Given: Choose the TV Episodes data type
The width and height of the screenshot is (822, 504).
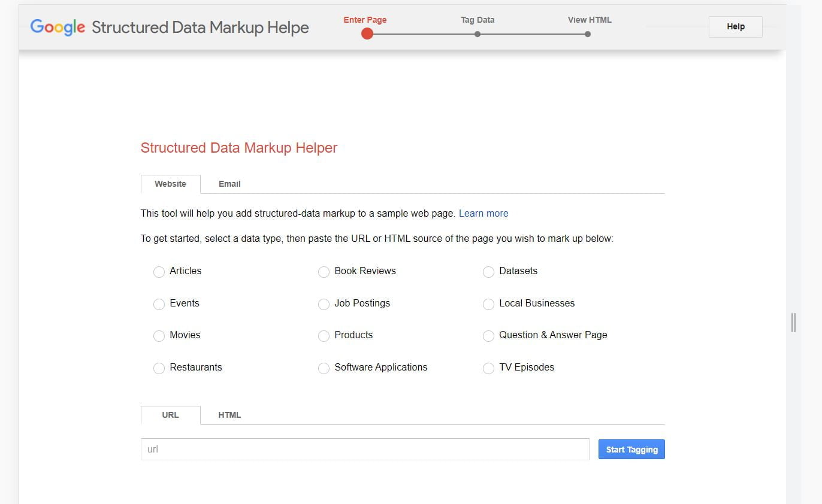Looking at the screenshot, I should click(488, 368).
